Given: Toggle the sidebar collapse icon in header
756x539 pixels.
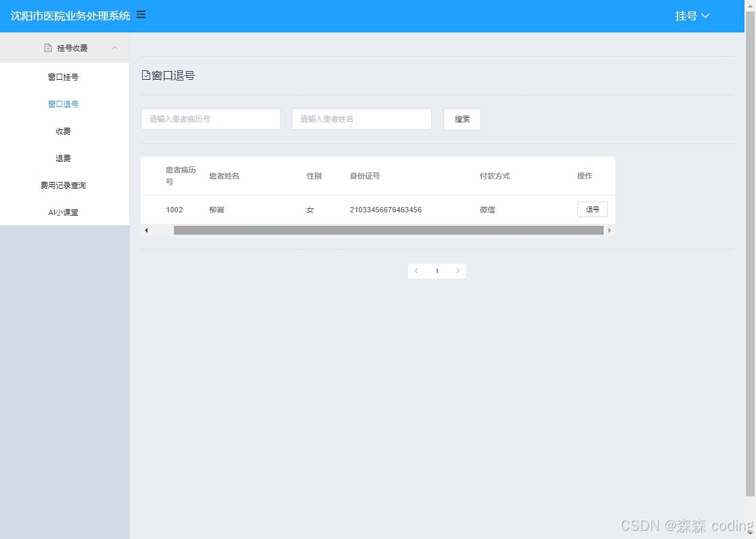Looking at the screenshot, I should pyautogui.click(x=141, y=15).
